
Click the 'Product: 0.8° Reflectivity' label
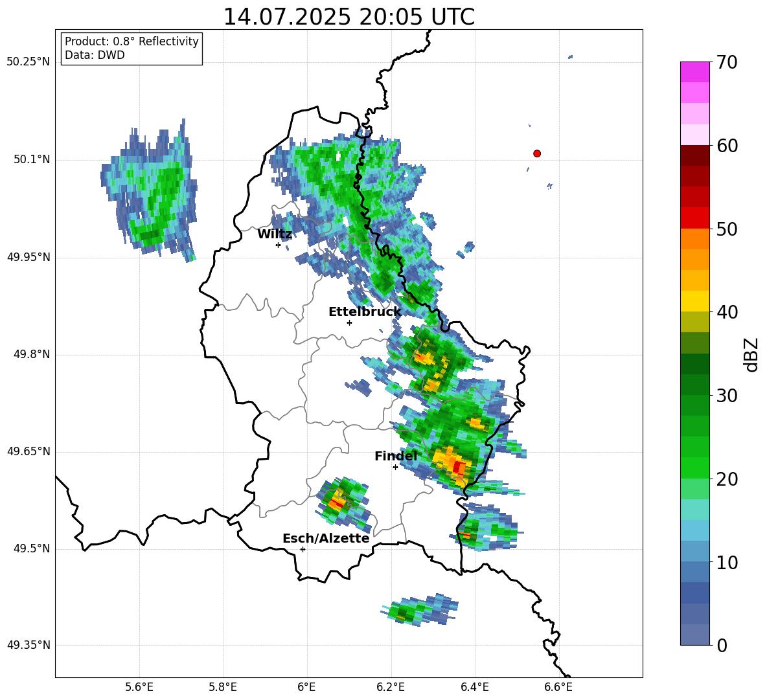coord(132,41)
